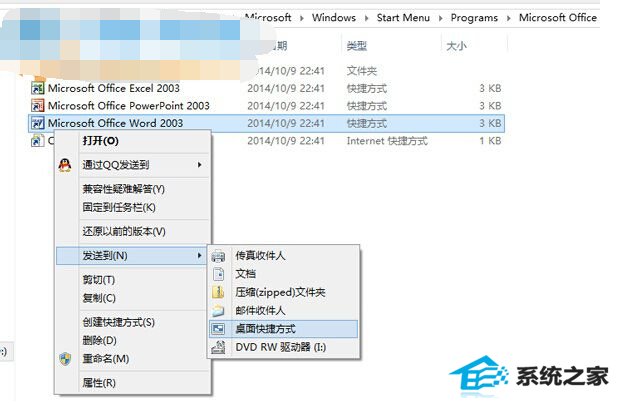Screen dimensions: 617x403
Task: Send to DVD RW 驱动器 (I:)
Action: pos(283,347)
